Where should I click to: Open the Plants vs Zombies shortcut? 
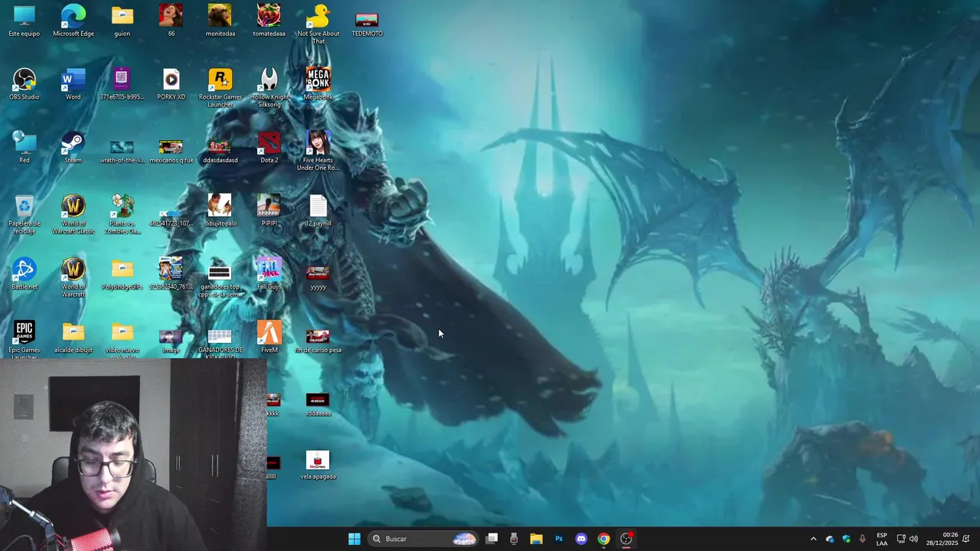[122, 214]
